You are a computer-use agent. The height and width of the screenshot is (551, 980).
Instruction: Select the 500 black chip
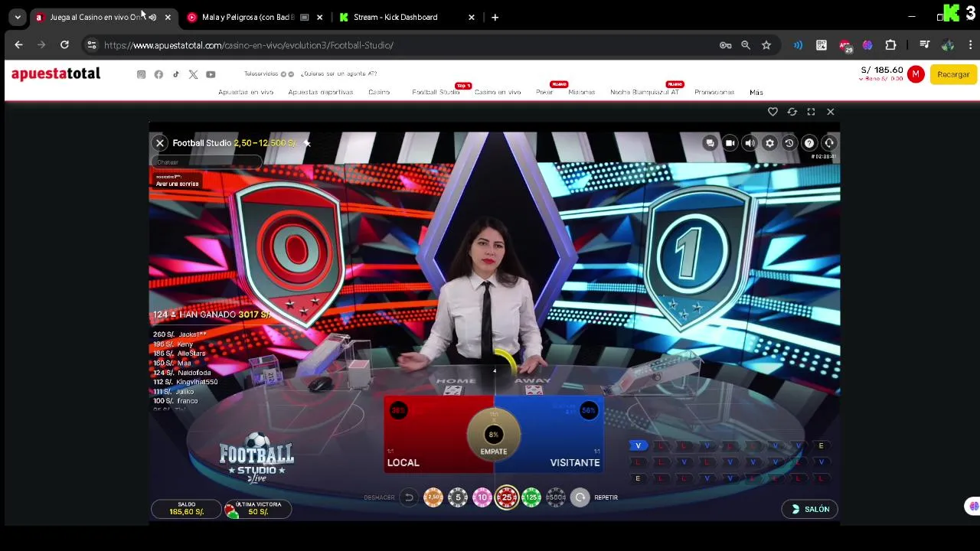tap(556, 497)
